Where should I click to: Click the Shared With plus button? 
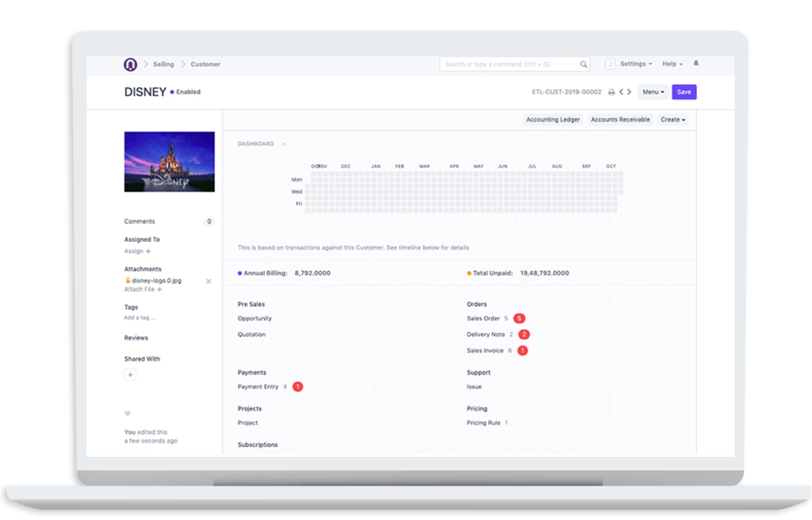[x=130, y=375]
